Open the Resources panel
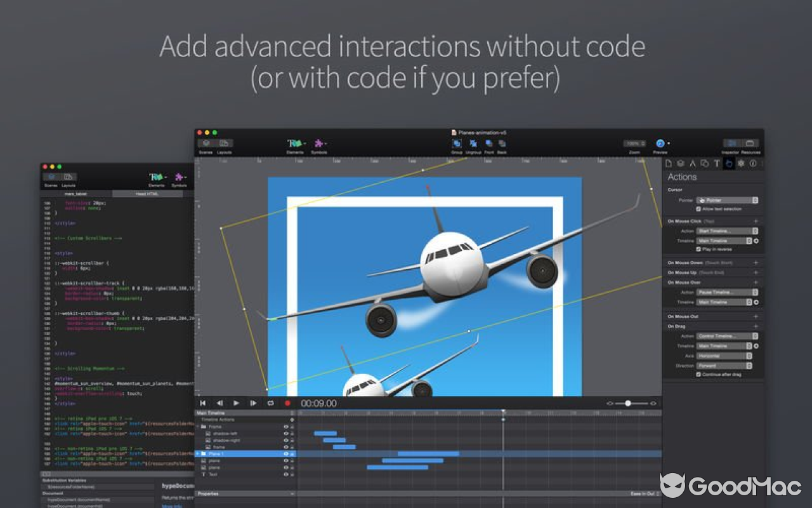812x508 pixels. [752, 144]
